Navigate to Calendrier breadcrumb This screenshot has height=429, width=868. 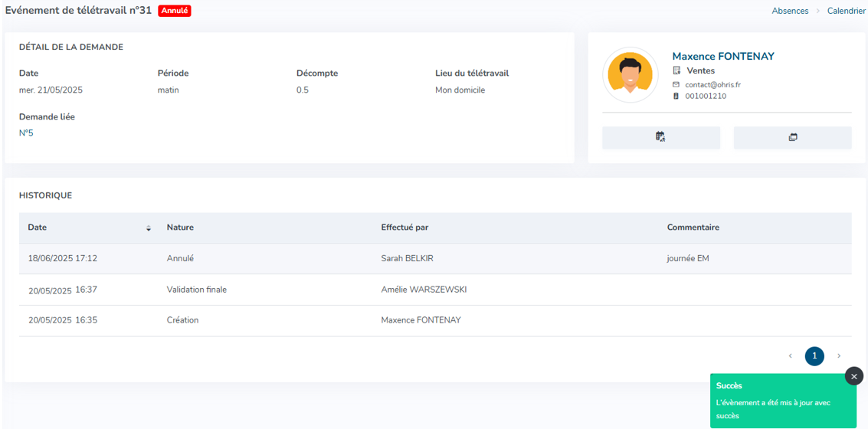[846, 11]
